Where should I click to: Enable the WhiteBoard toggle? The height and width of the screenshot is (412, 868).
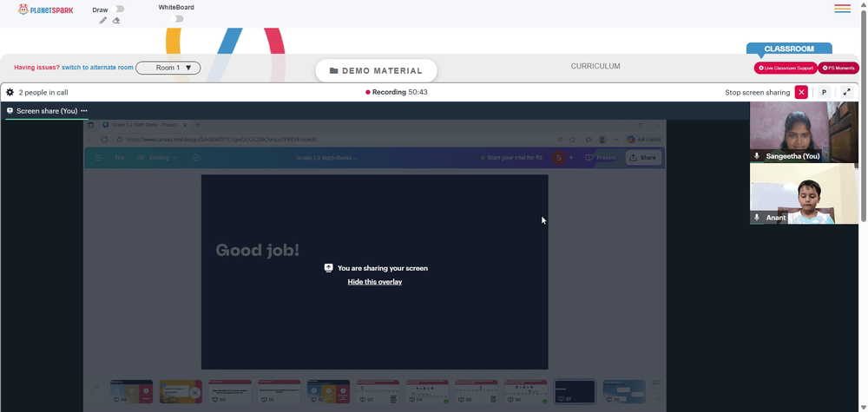click(176, 19)
